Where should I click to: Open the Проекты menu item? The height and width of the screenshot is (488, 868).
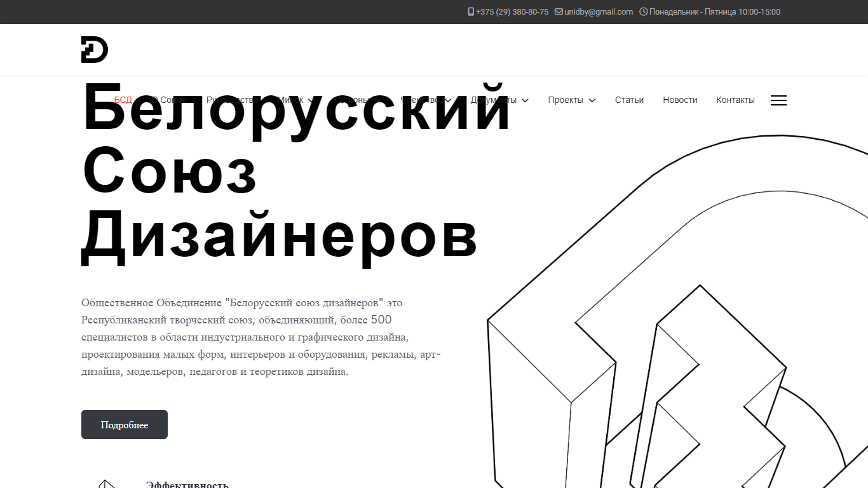click(566, 100)
